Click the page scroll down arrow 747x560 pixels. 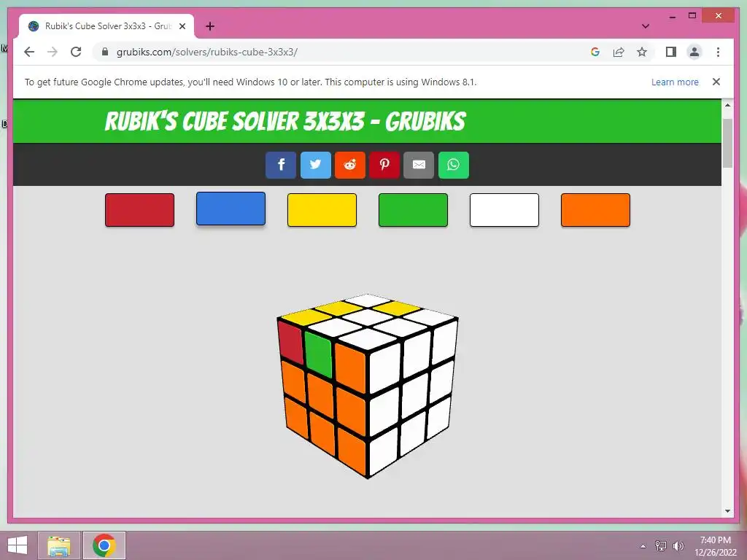[727, 511]
